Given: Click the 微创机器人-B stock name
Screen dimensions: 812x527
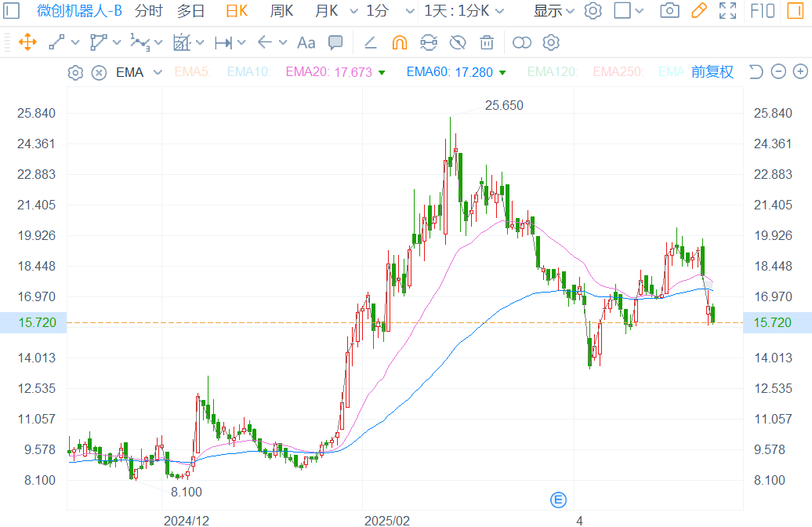Looking at the screenshot, I should [x=79, y=11].
